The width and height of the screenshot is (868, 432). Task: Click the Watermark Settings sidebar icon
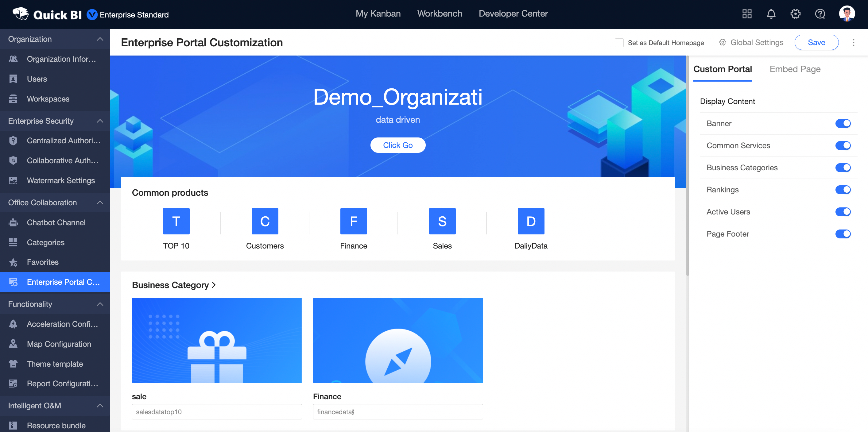tap(13, 180)
